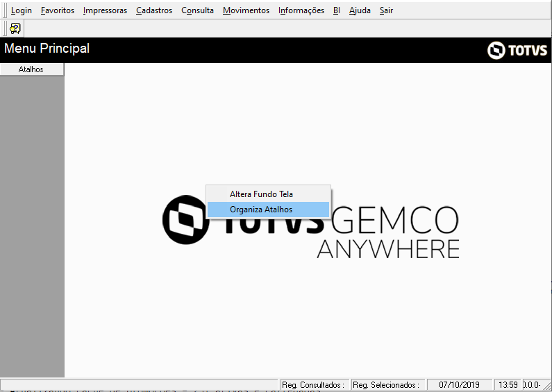Image resolution: width=552 pixels, height=392 pixels.
Task: Click the Reg. Consultados status field
Action: [x=315, y=384]
